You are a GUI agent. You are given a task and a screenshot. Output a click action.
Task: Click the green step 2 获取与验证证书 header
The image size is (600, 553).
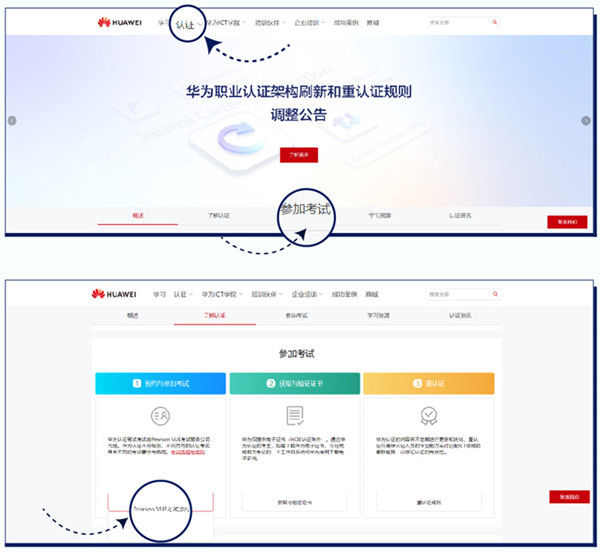pyautogui.click(x=295, y=383)
